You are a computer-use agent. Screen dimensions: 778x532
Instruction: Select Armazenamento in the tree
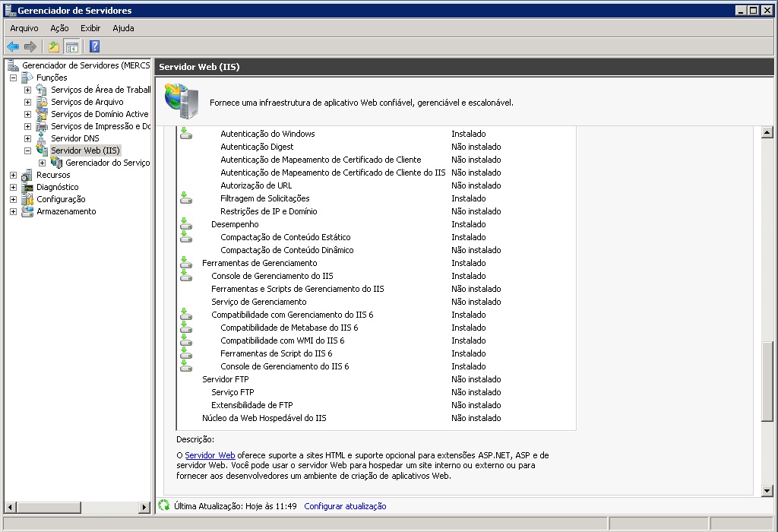66,211
